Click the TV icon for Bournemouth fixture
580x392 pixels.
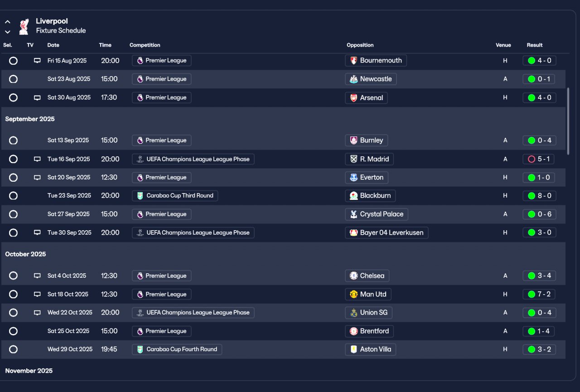38,61
